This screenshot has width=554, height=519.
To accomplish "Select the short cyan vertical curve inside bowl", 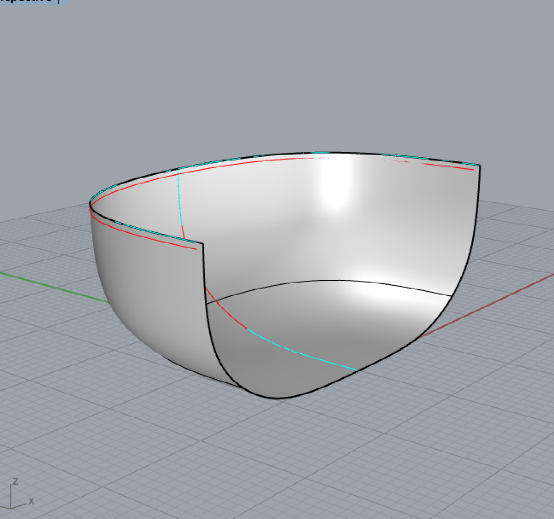I will pyautogui.click(x=180, y=198).
